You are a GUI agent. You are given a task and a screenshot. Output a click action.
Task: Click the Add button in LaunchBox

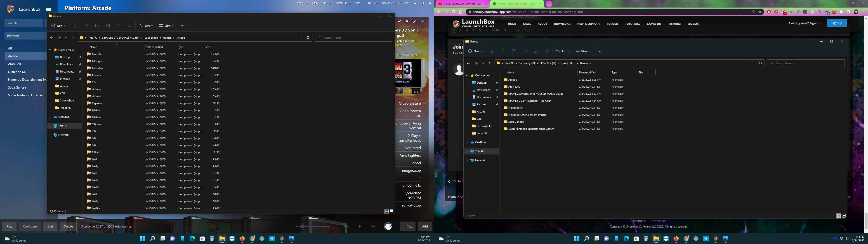point(425,226)
